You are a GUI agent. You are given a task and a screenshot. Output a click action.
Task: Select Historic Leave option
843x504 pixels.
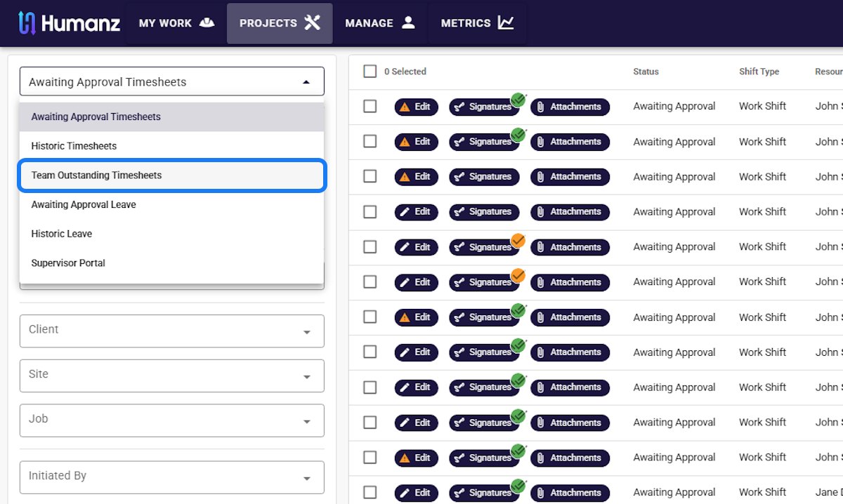click(172, 234)
